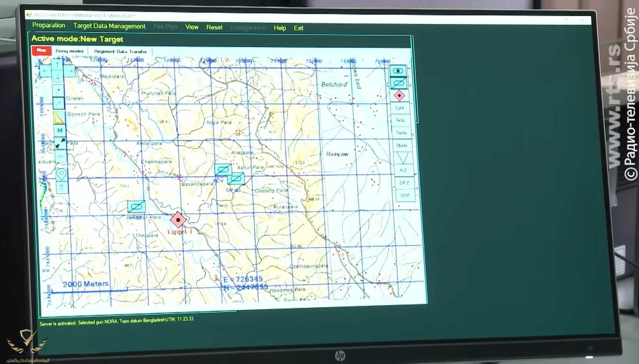Click the Rekyaw place label on map
Image resolution: width=639 pixels, height=364 pixels.
[x=337, y=154]
